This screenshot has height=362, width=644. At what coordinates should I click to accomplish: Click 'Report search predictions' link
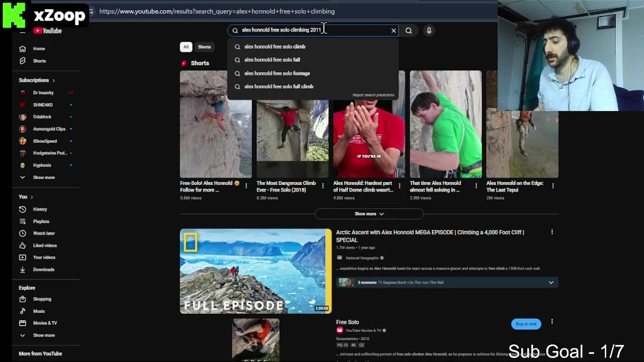click(x=373, y=95)
